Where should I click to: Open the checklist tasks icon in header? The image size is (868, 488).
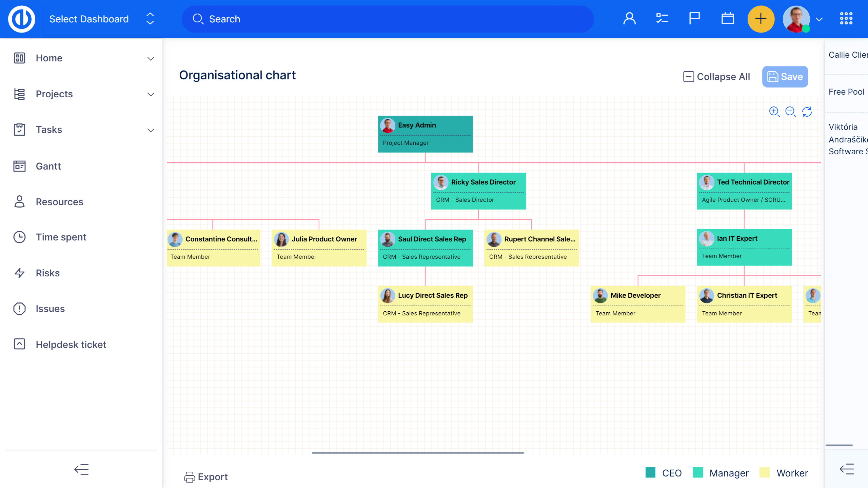[662, 19]
